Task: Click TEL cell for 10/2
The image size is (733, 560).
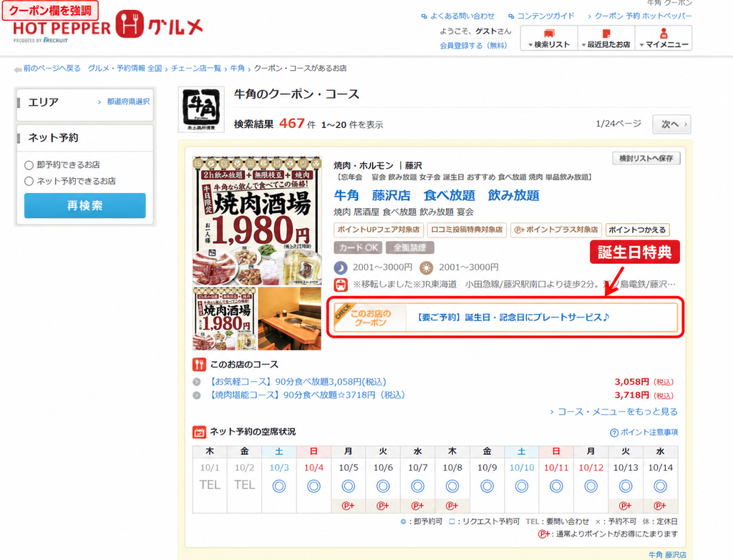Action: point(245,486)
